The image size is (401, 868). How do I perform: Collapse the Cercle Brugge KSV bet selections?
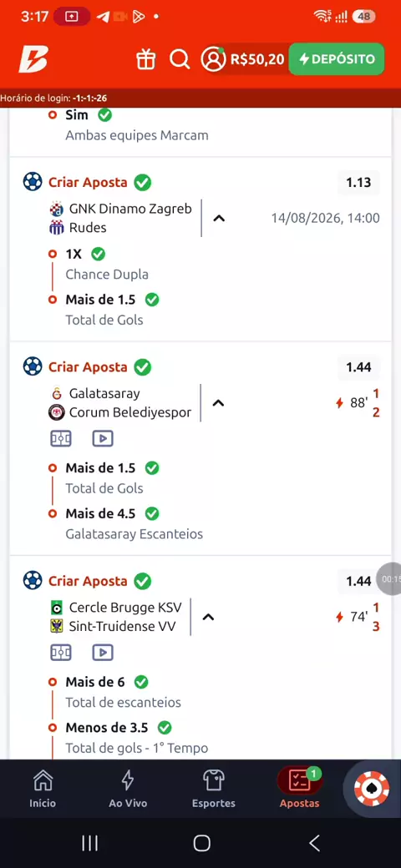point(208,617)
